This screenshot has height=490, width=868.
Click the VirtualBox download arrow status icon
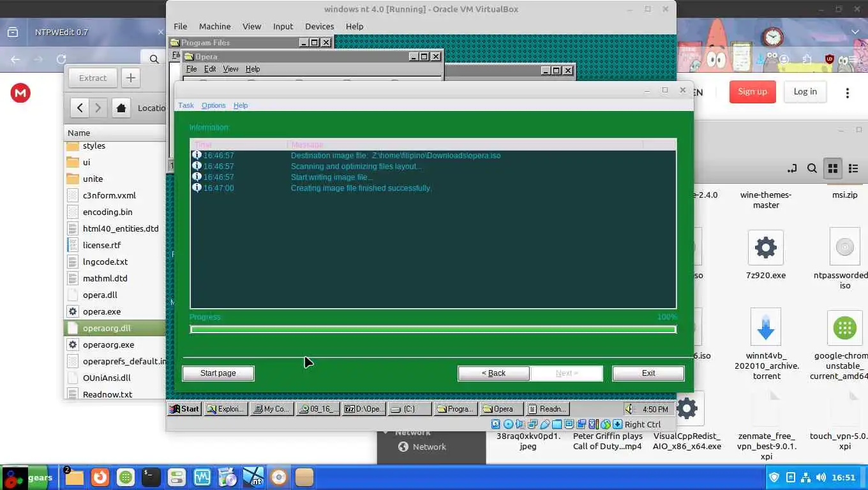pyautogui.click(x=617, y=424)
